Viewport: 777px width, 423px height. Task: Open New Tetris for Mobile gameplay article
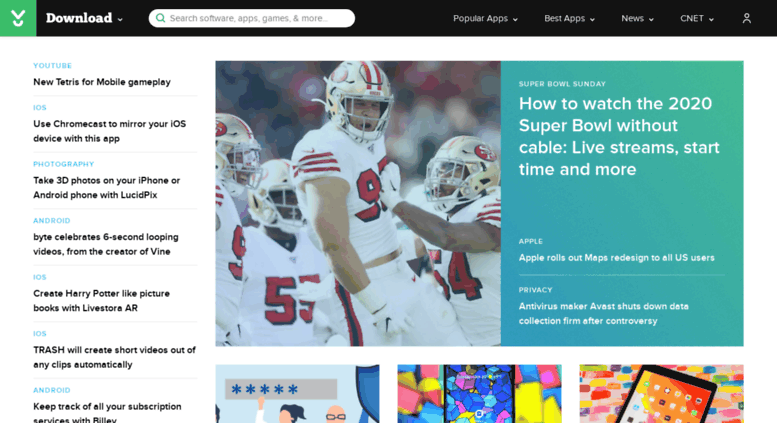coord(102,82)
